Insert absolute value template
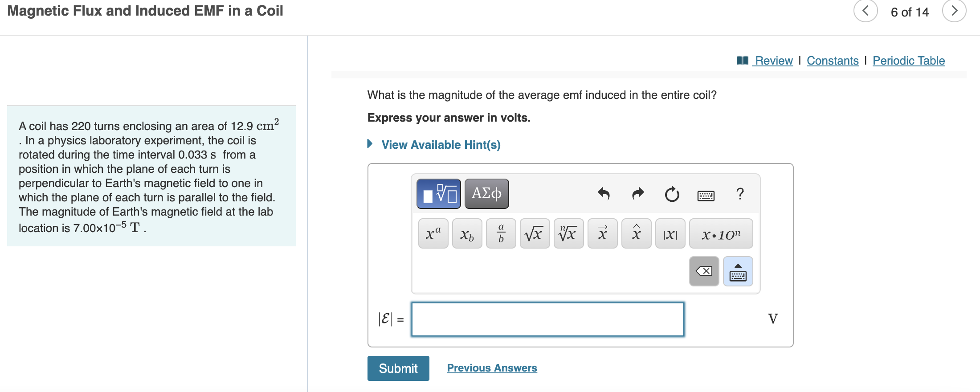 (670, 233)
